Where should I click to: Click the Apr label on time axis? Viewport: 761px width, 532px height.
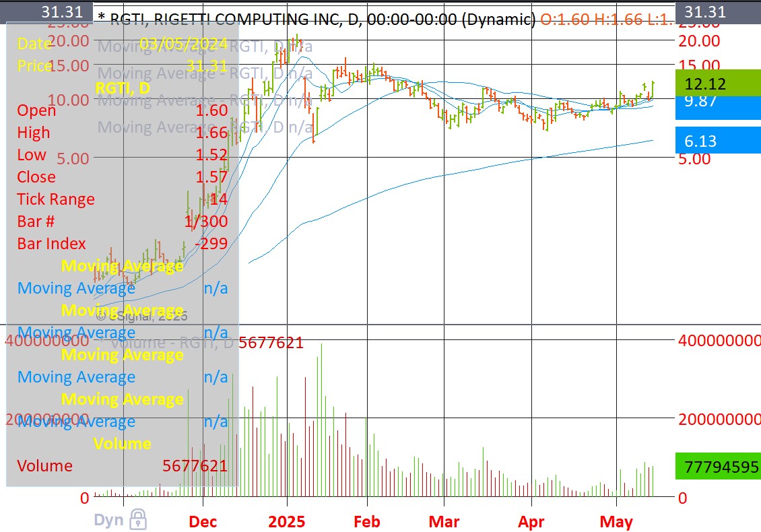[x=531, y=522]
